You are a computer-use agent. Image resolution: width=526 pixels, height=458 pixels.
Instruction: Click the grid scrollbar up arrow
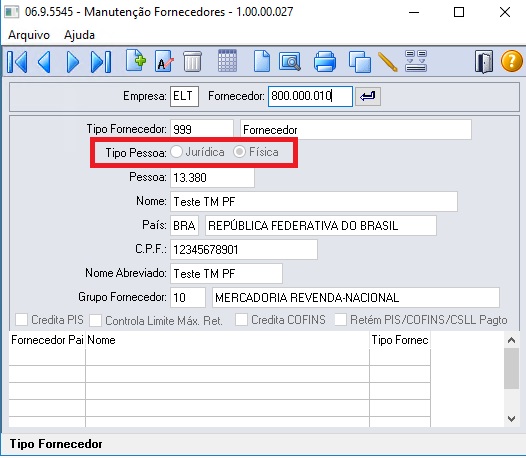coord(511,340)
